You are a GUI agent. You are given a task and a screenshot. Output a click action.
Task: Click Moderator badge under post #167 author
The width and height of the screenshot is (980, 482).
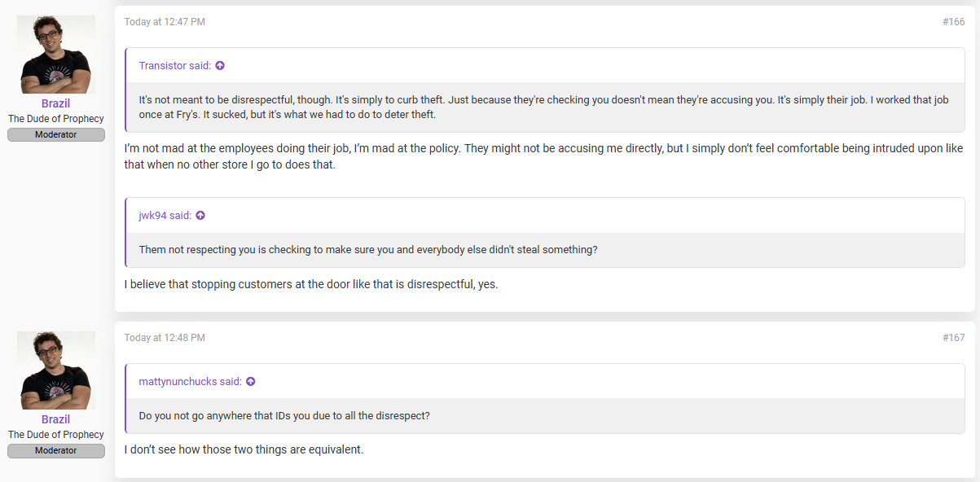pos(56,451)
